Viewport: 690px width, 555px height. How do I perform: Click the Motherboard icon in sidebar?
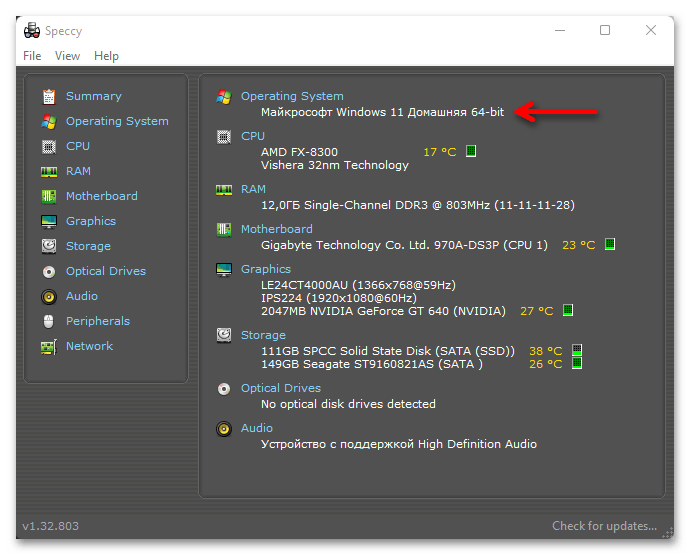coord(49,196)
